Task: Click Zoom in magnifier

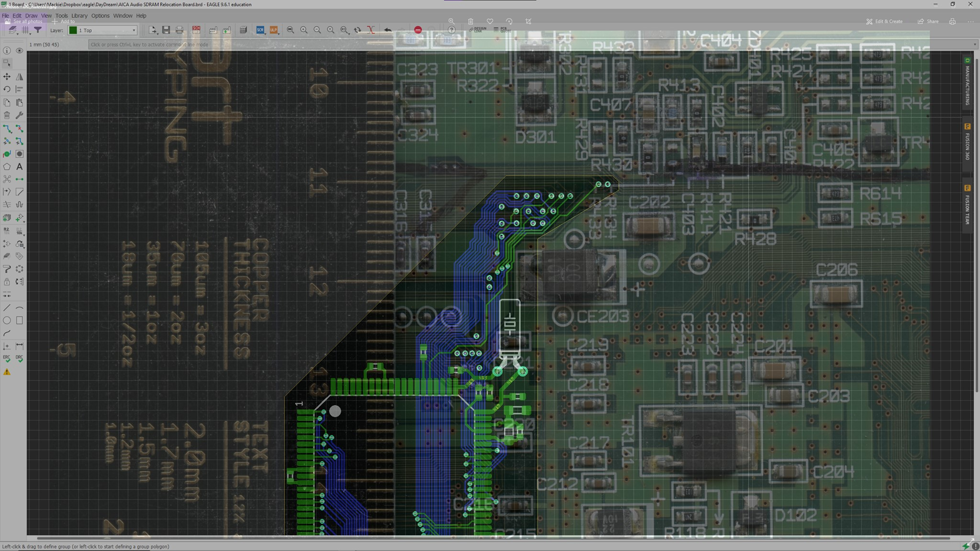Action: (304, 30)
